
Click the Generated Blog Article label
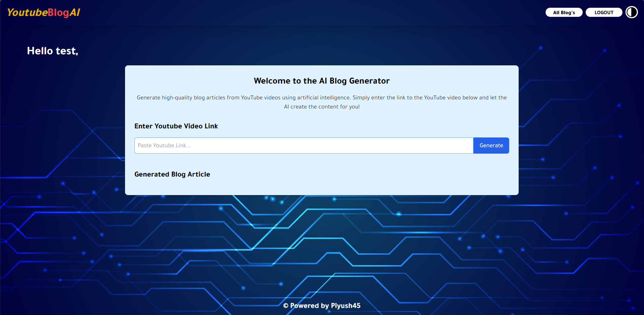(172, 174)
